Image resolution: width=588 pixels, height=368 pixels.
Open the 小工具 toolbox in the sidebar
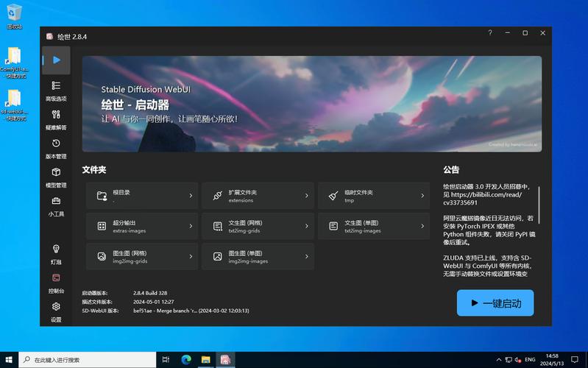[56, 205]
